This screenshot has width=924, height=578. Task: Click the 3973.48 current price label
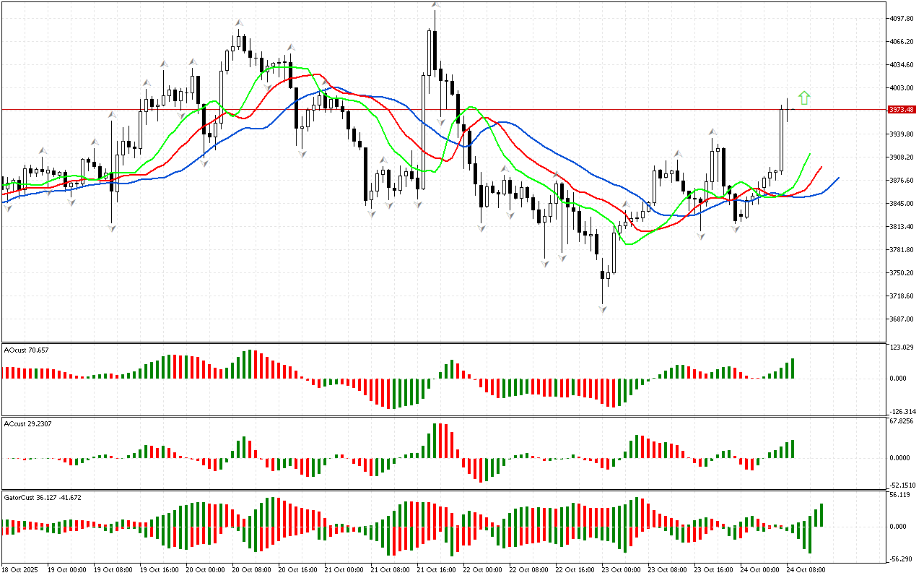click(902, 110)
